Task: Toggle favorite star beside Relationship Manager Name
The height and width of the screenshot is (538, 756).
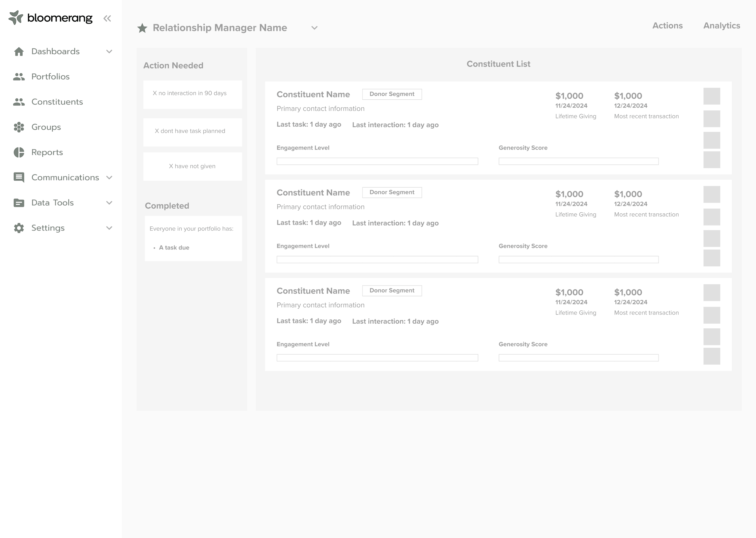Action: [x=142, y=28]
